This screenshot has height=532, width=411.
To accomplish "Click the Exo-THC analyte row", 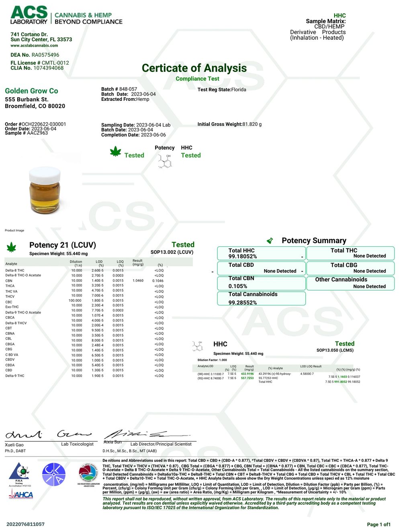I will tap(84, 307).
